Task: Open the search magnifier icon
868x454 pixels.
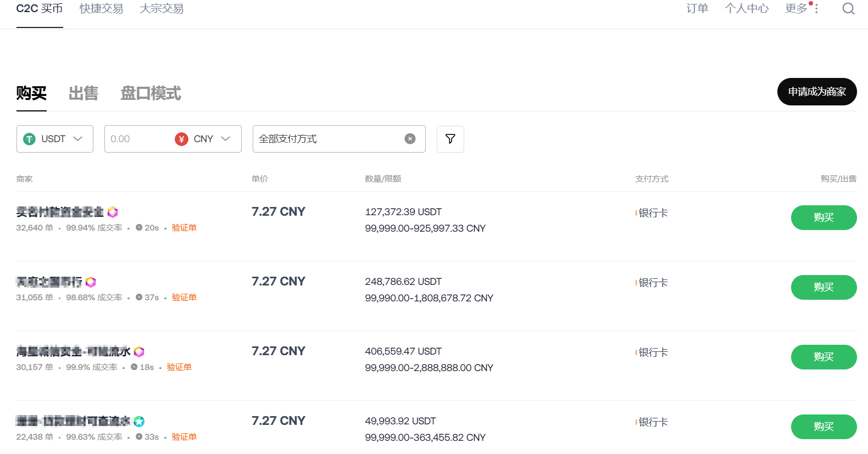Action: click(848, 9)
